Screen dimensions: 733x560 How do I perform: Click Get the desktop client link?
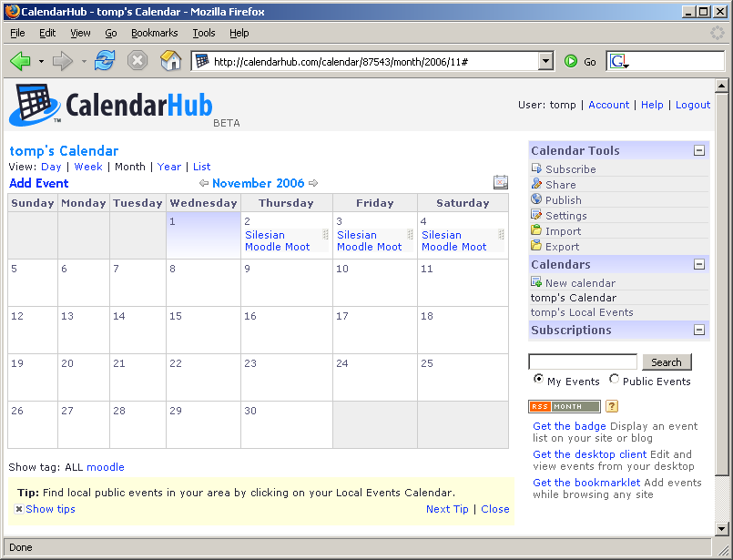click(590, 454)
